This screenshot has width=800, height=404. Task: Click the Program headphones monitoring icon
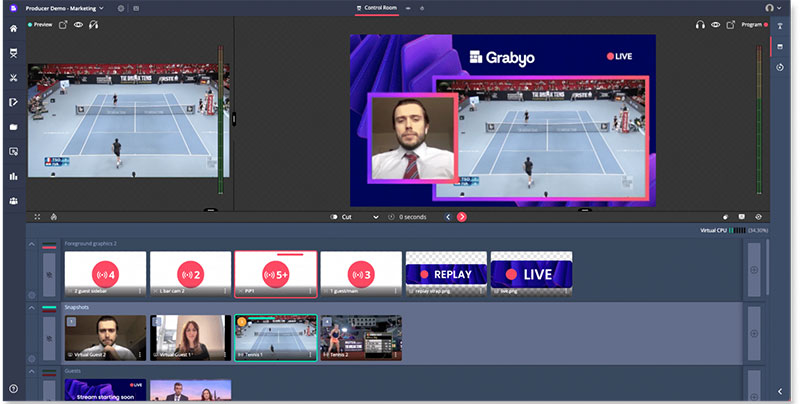699,24
